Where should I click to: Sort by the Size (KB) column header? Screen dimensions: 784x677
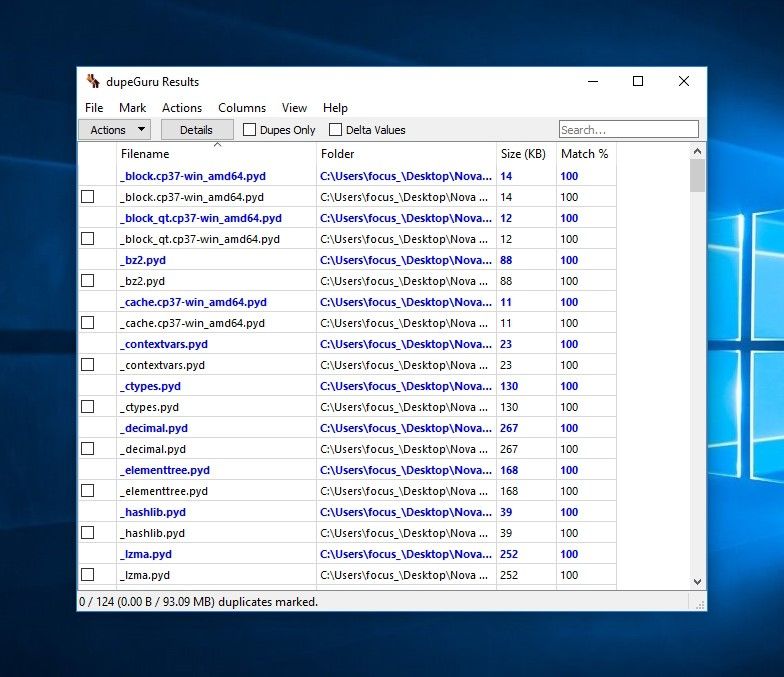(x=526, y=154)
